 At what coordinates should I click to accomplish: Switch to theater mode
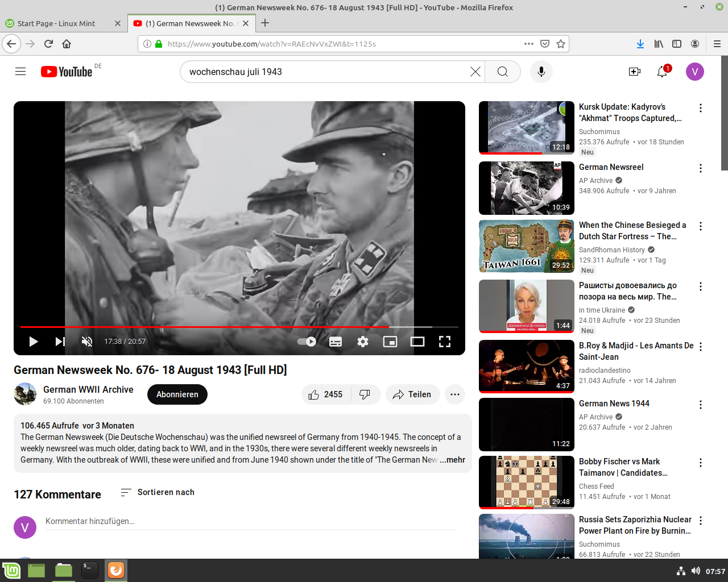tap(417, 342)
